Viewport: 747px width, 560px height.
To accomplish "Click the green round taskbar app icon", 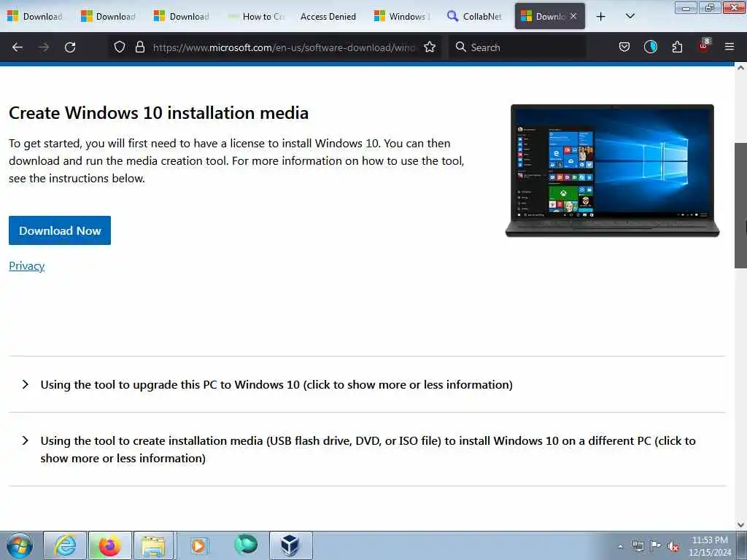I will (246, 545).
